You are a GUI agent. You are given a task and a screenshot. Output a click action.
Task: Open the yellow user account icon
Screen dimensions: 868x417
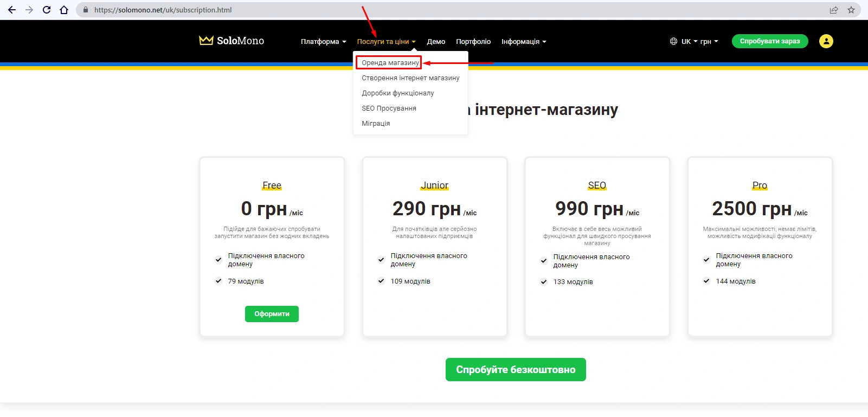click(x=826, y=41)
